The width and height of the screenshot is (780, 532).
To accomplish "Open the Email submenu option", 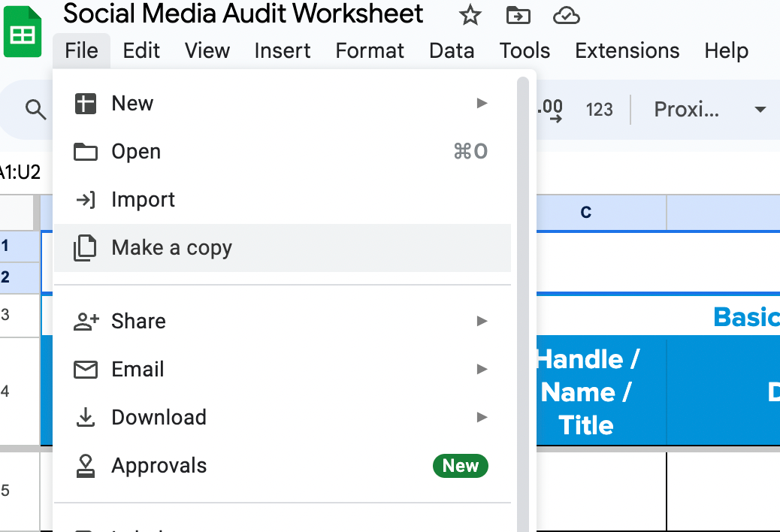I will (138, 369).
